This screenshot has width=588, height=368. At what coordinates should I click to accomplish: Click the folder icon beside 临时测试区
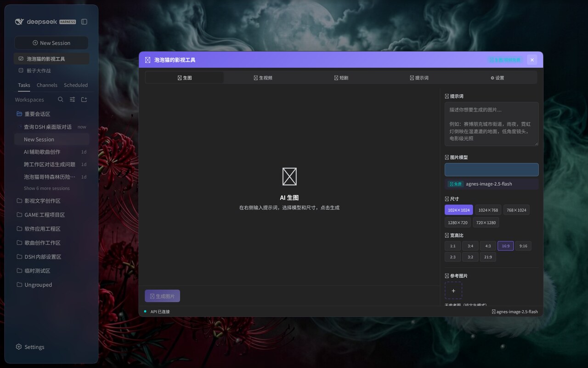[x=19, y=271]
